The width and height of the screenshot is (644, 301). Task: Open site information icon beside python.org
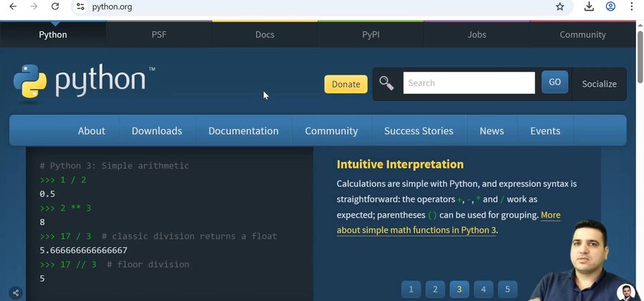coord(81,6)
